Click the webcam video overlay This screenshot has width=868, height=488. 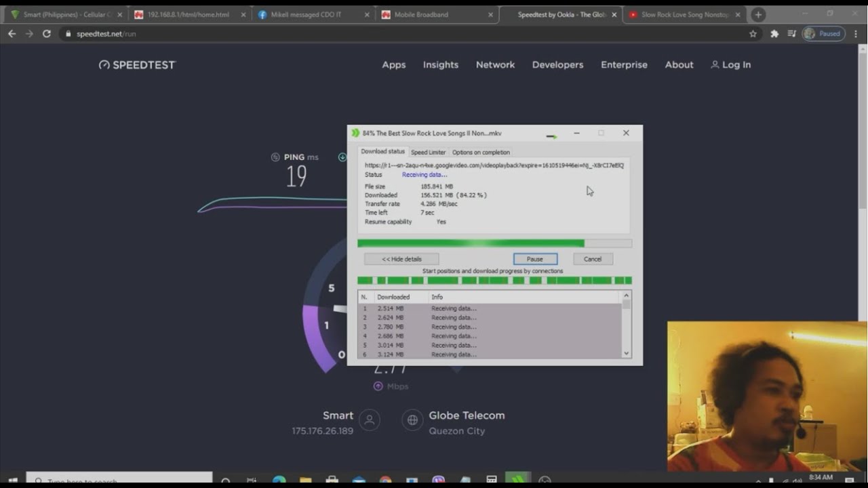pos(767,396)
